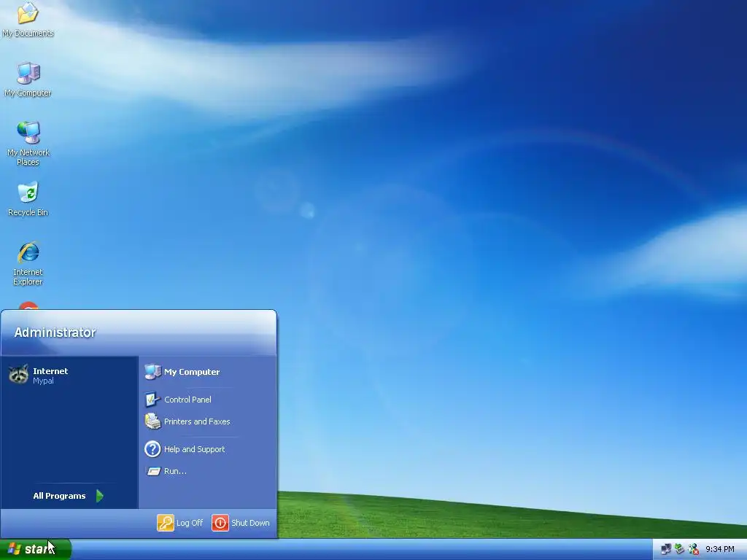Screen dimensions: 747x560
Task: Click the Windows Messenger tray icon
Action: point(694,550)
